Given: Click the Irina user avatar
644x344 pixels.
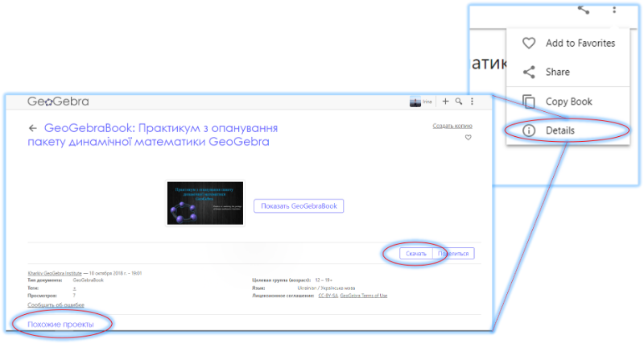Looking at the screenshot, I should coord(415,102).
